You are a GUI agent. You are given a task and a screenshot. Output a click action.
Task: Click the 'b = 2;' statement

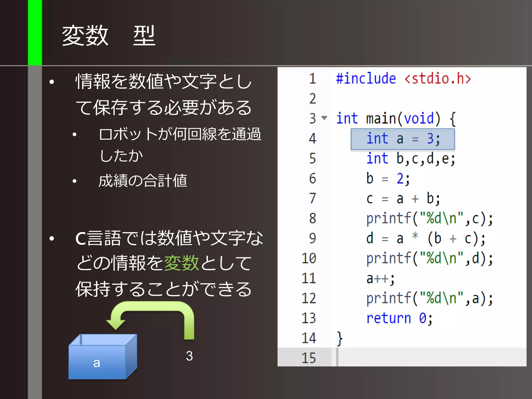[388, 179]
